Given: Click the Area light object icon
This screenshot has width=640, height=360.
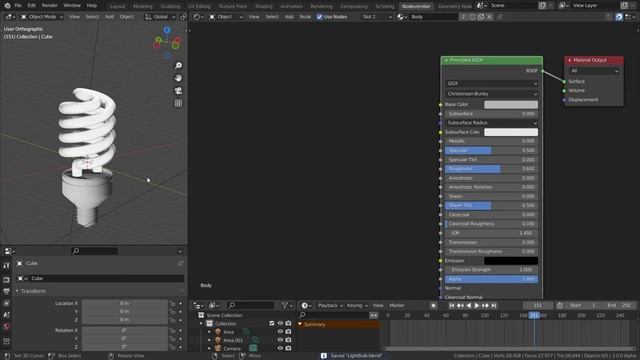Looking at the screenshot, I should (x=218, y=332).
